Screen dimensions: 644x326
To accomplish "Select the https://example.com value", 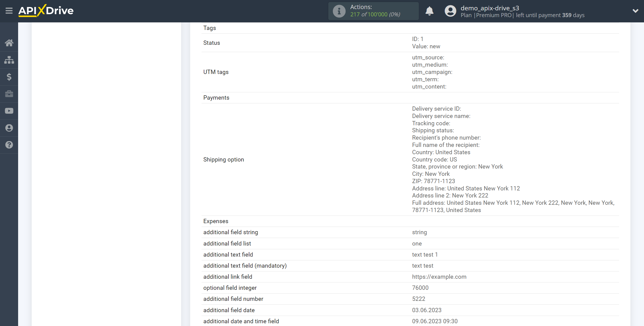I will click(x=439, y=277).
